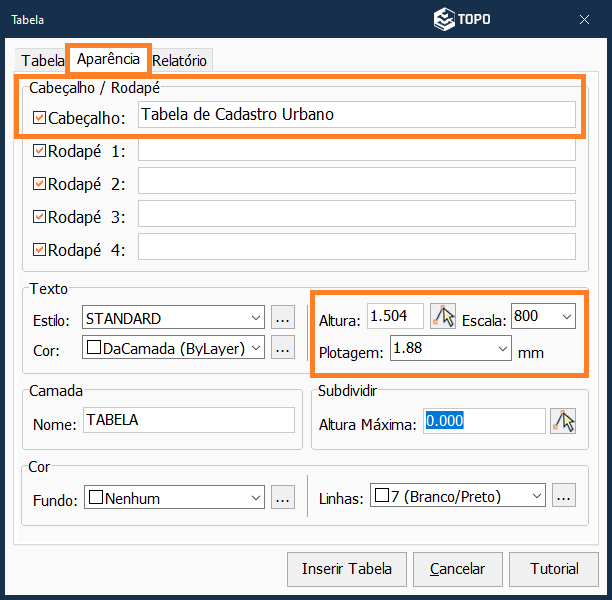Open text style browse button beside STANDARD

pos(283,318)
